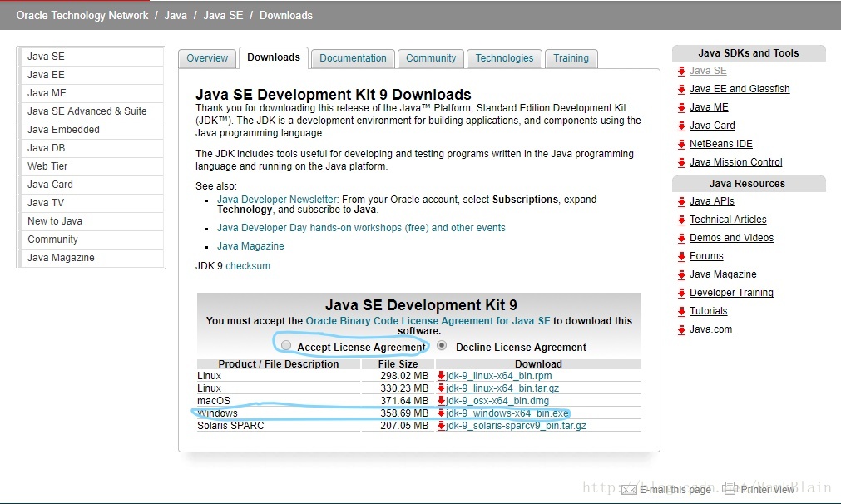Select Decline License Agreement radio button
This screenshot has height=504, width=841.
(x=442, y=346)
